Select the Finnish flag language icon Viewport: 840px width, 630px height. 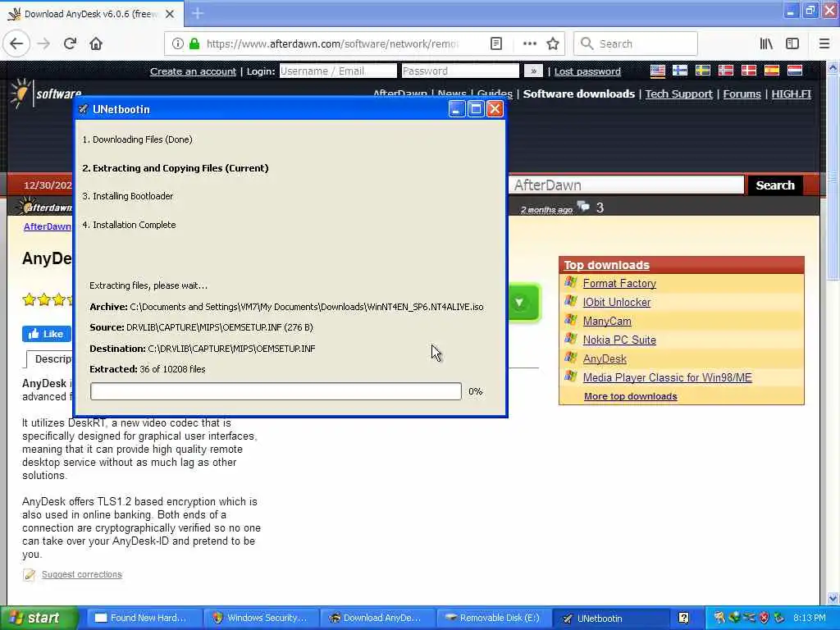point(680,71)
